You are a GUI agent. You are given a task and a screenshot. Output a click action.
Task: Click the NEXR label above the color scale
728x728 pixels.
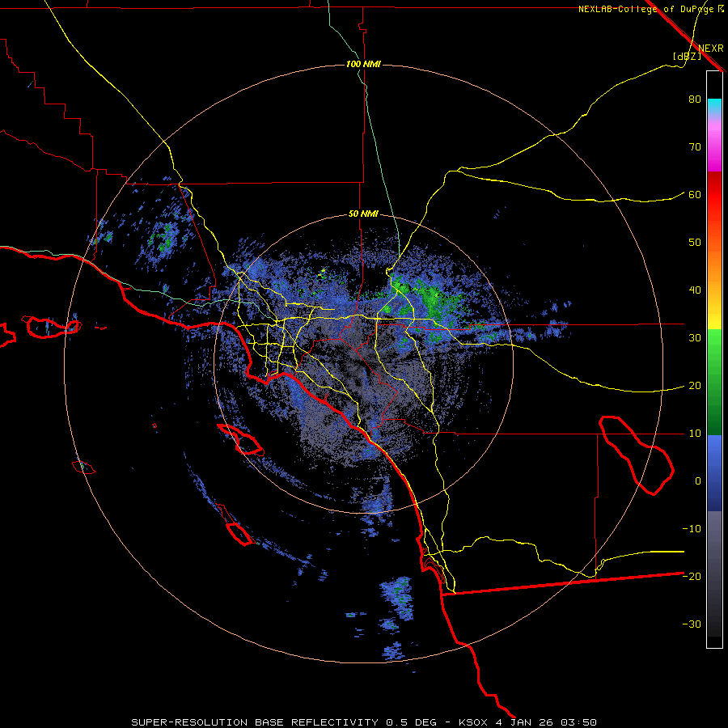tap(711, 49)
